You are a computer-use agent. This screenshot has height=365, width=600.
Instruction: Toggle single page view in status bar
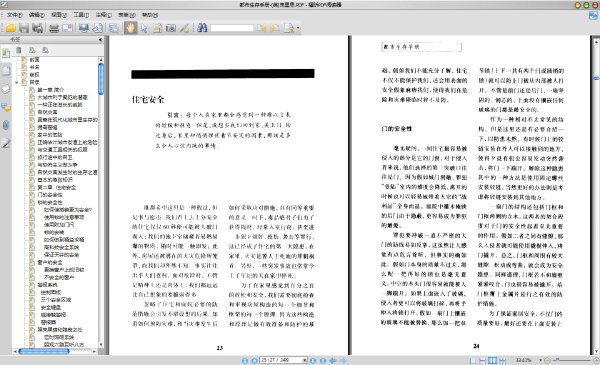tap(473, 360)
